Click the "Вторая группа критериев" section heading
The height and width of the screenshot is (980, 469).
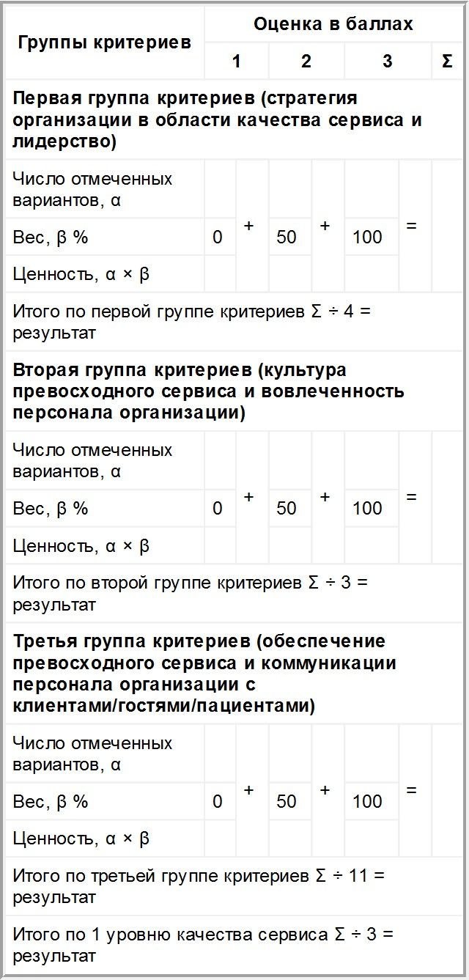[209, 391]
